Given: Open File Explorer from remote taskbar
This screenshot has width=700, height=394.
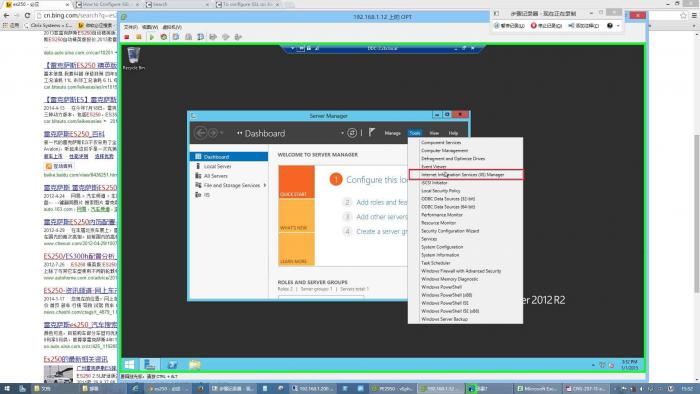Looking at the screenshot, I should (x=194, y=365).
